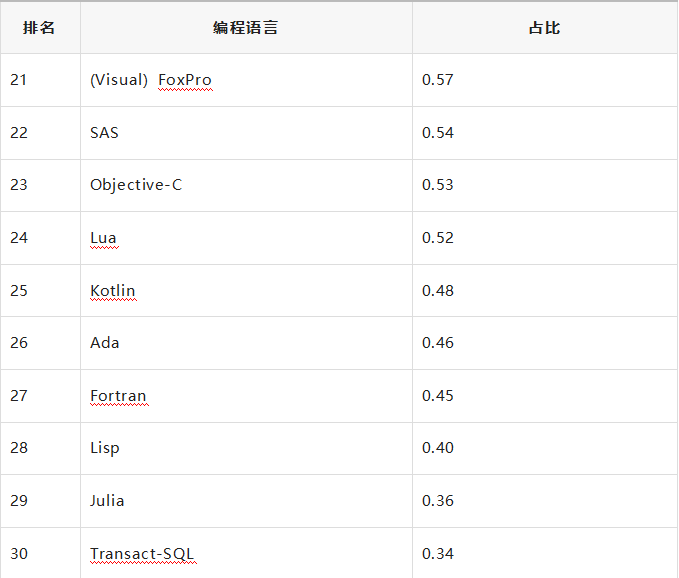Image resolution: width=679 pixels, height=578 pixels.
Task: Click the 0.34 percentage value
Action: 437,554
